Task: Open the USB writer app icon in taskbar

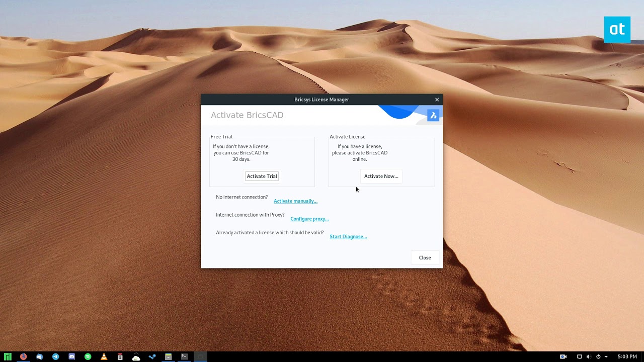Action: [x=120, y=356]
